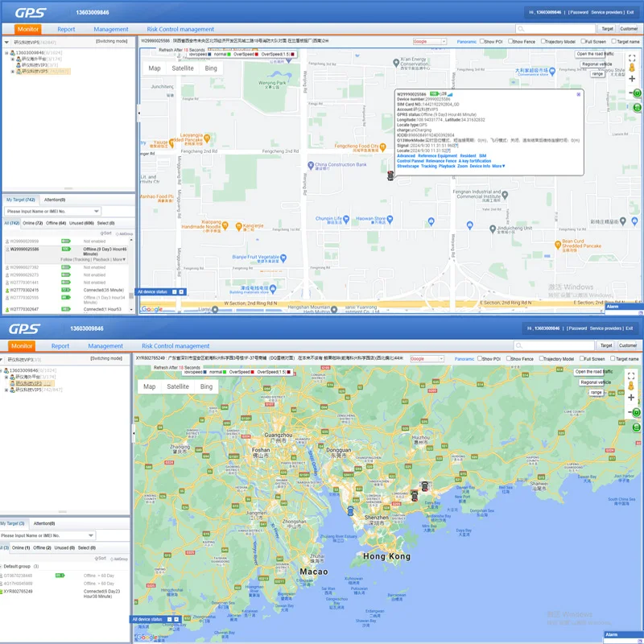Expand More options for device W29990025586

click(119, 259)
